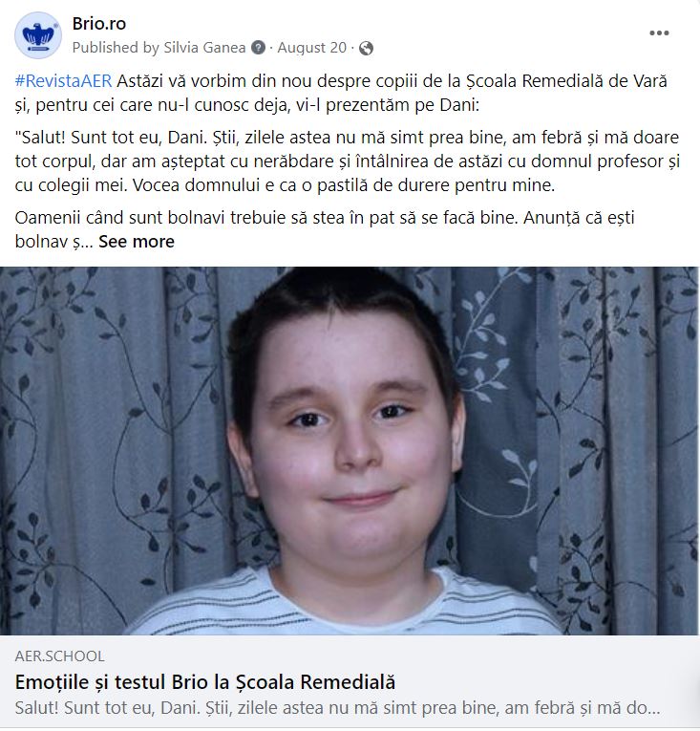This screenshot has width=700, height=731.
Task: Open the three-dot post options menu
Action: tap(659, 33)
